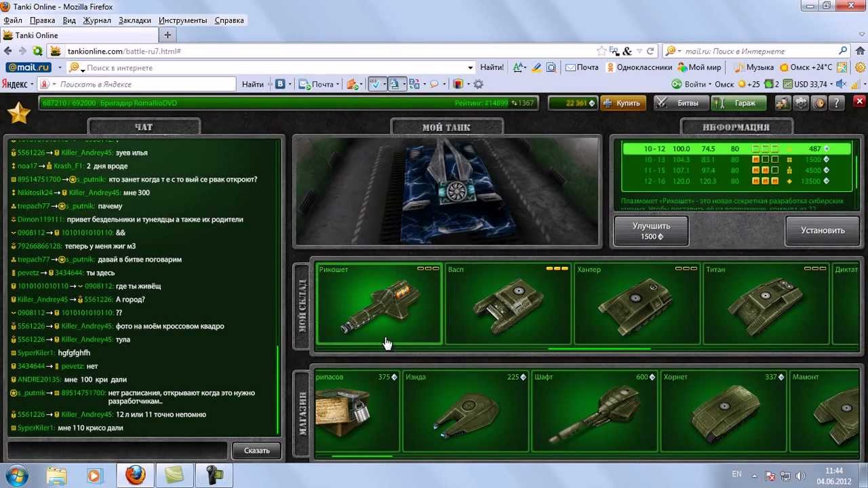Click Улучшить upgrade button for 1500

click(x=651, y=230)
